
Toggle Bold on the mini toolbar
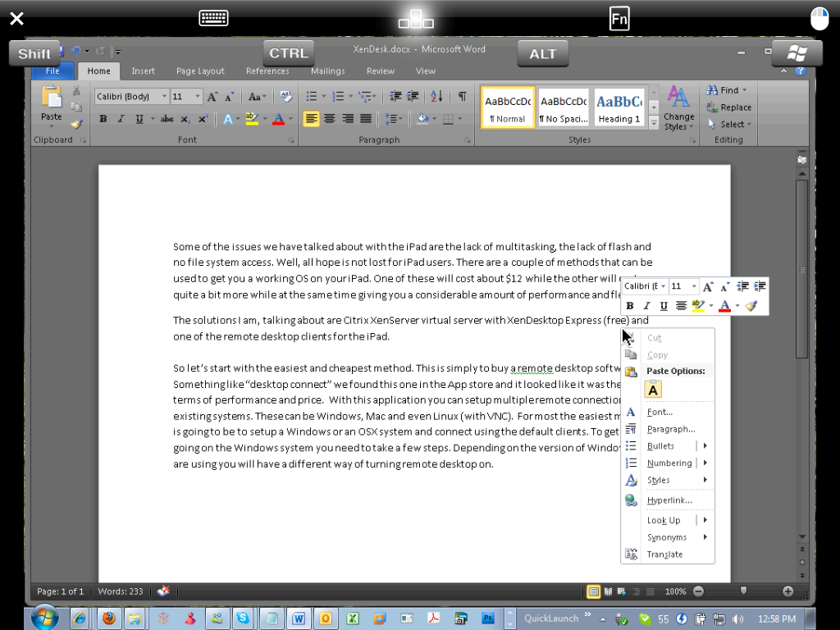pos(630,306)
